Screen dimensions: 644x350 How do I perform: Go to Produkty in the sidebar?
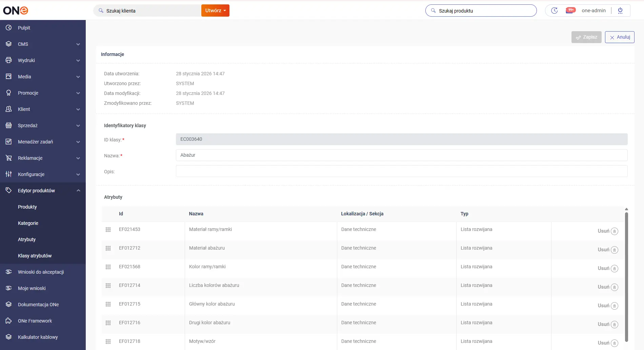[x=27, y=207]
